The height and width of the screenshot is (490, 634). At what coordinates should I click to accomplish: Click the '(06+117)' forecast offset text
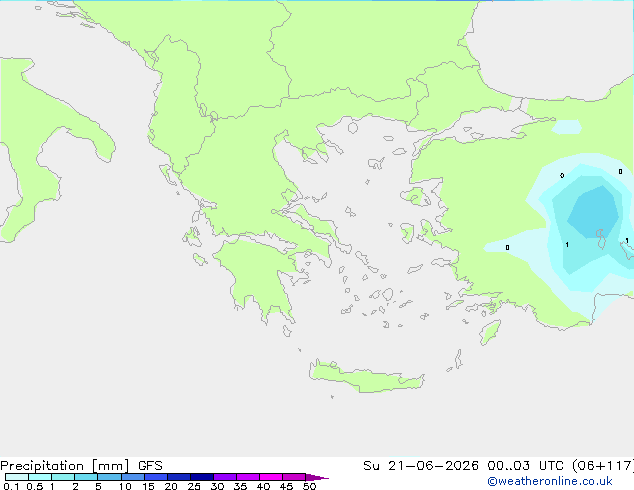(605, 466)
